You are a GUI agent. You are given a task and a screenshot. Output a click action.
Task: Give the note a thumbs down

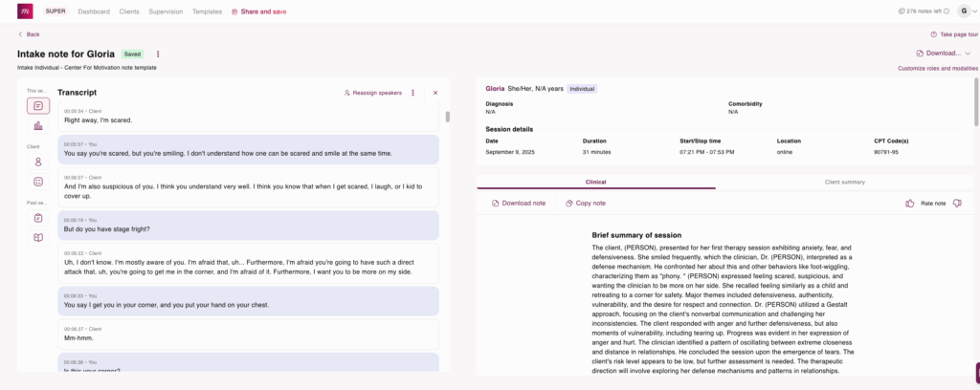[957, 203]
